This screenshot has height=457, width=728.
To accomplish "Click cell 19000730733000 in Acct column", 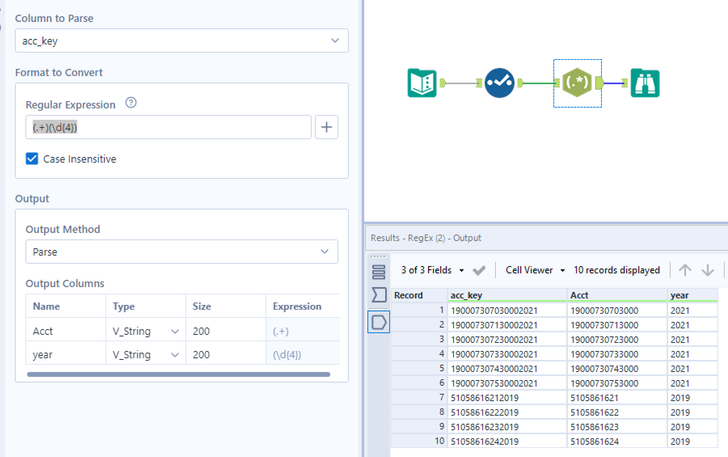I will pyautogui.click(x=618, y=354).
